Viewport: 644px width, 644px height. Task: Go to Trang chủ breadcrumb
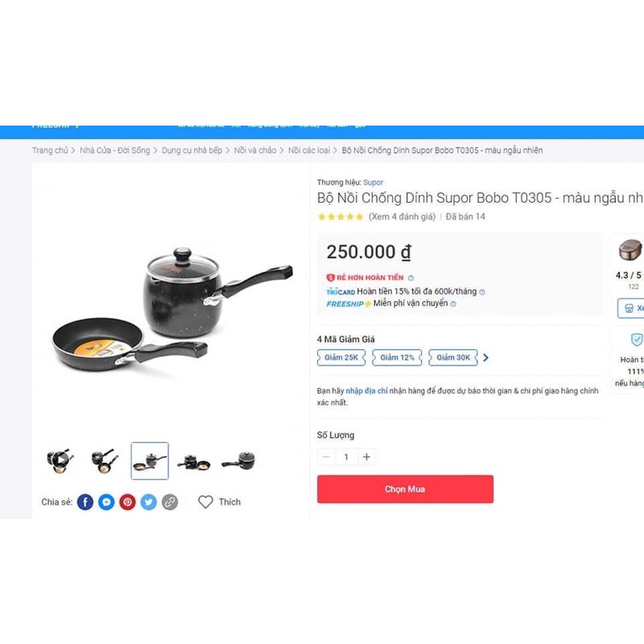click(x=50, y=151)
